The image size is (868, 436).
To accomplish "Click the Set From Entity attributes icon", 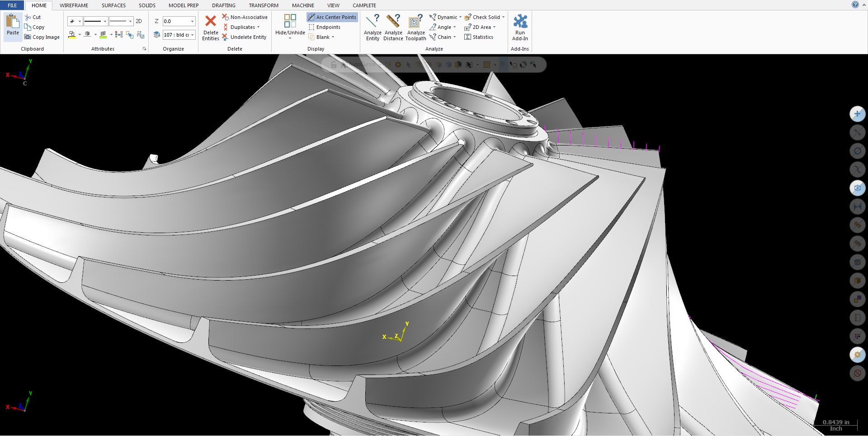I will (x=130, y=34).
